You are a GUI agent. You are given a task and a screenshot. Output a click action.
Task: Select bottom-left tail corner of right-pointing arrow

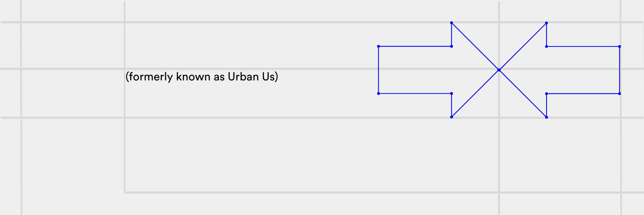coord(378,93)
